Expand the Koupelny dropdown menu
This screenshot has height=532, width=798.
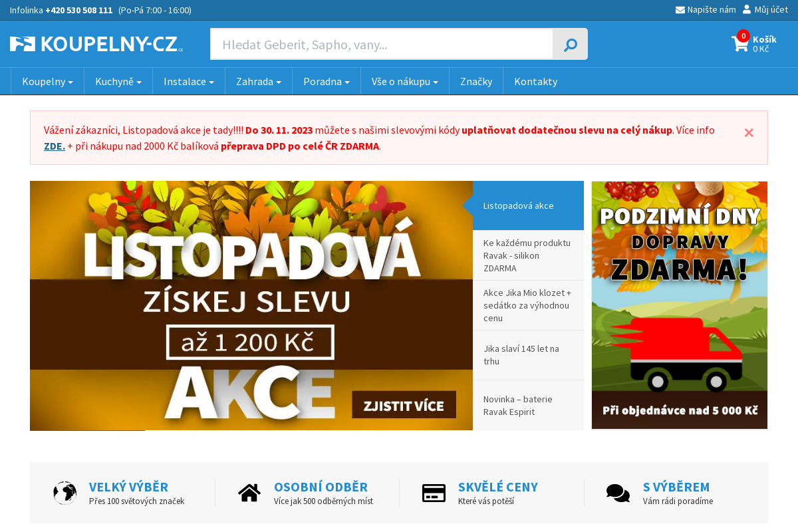[47, 81]
